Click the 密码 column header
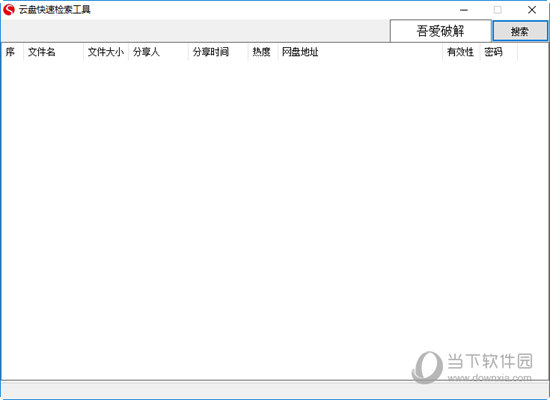The width and height of the screenshot is (550, 400). coord(499,52)
